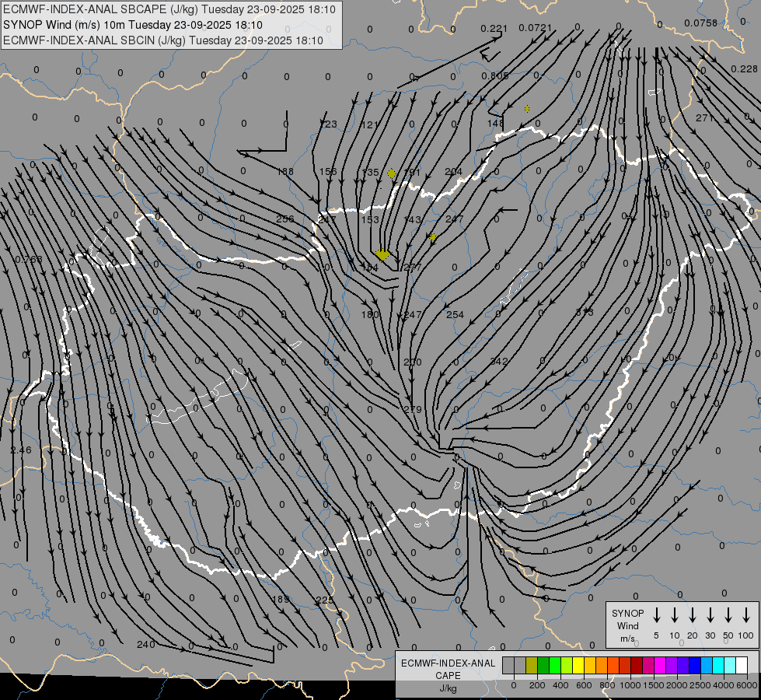Click the 30 m/s wind arrow in legend
Viewport: 761px width, 700px height.
(710, 615)
